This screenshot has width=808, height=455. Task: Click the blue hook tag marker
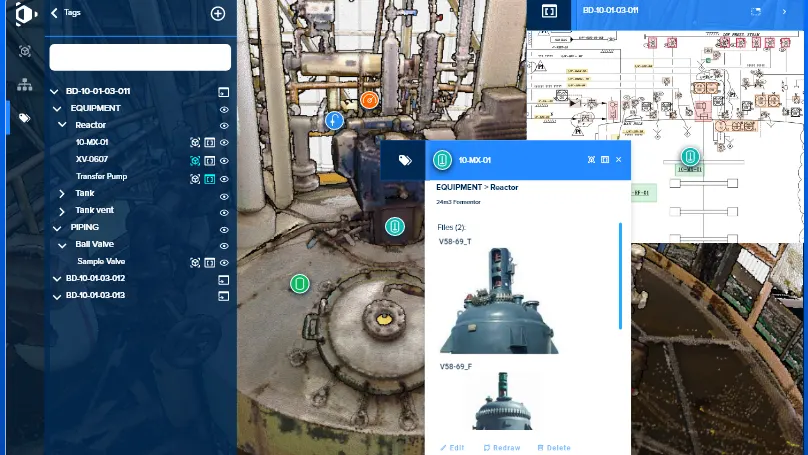click(x=334, y=121)
